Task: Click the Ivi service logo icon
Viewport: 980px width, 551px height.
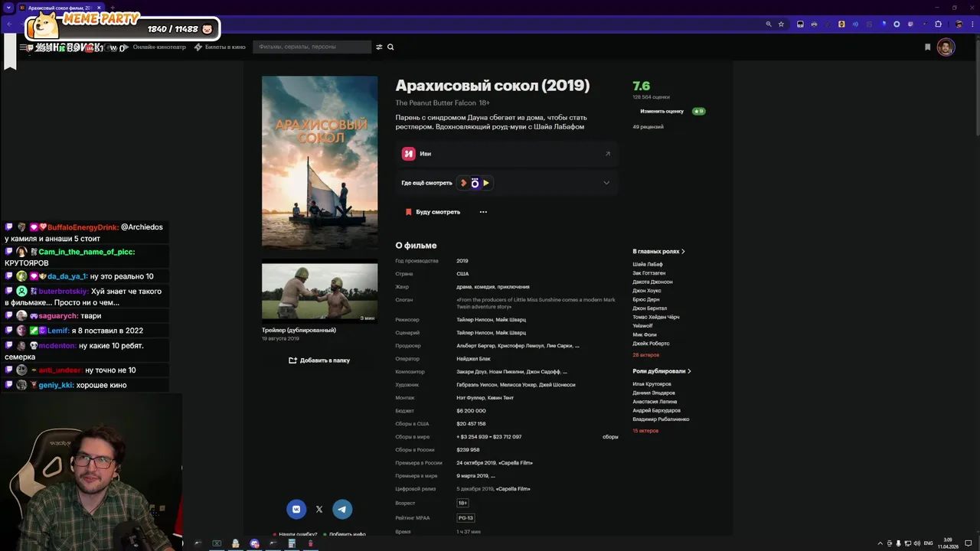Action: pyautogui.click(x=408, y=154)
